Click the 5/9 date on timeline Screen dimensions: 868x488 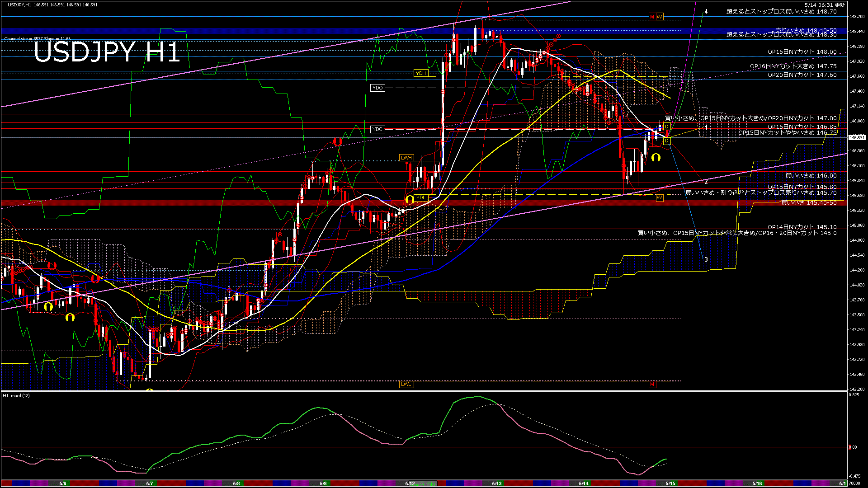[x=323, y=483]
